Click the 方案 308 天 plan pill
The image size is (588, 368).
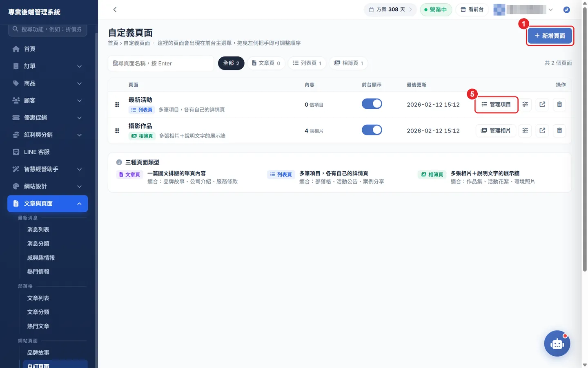(390, 10)
